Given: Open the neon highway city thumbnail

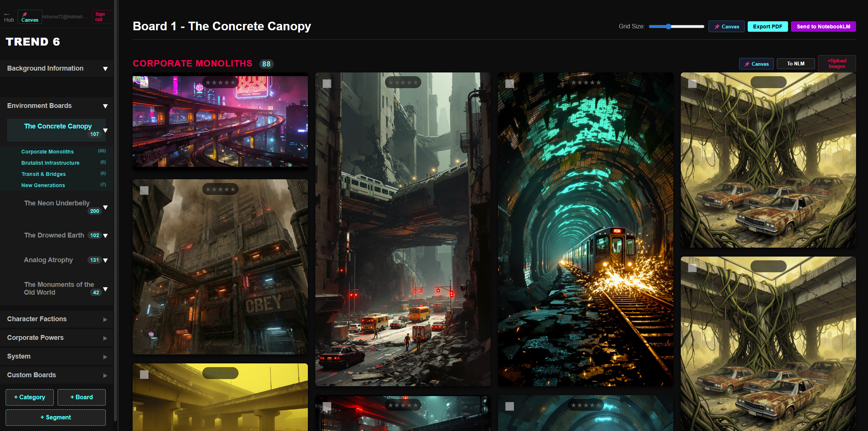Looking at the screenshot, I should [220, 123].
